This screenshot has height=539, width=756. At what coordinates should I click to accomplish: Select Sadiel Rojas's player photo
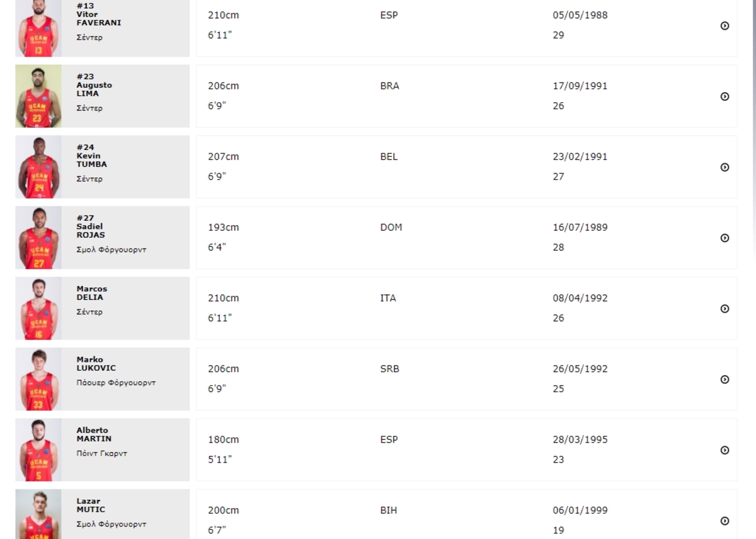pyautogui.click(x=38, y=238)
